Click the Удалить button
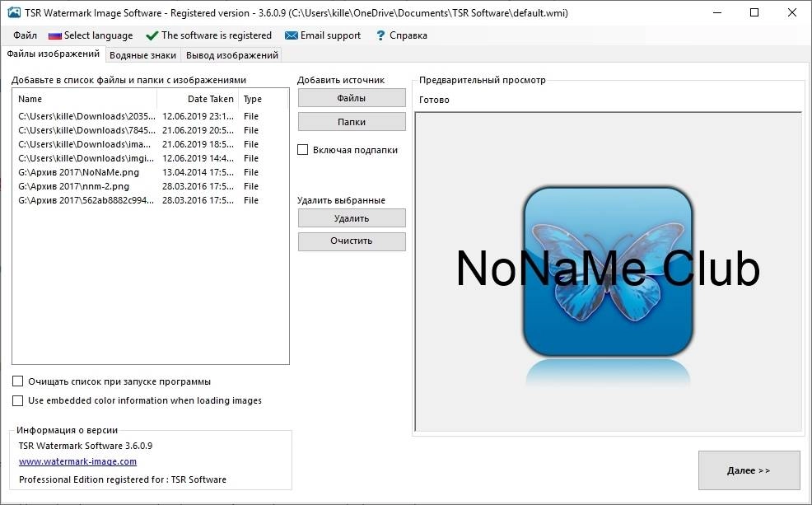Viewport: 812px width, 505px height. click(352, 218)
